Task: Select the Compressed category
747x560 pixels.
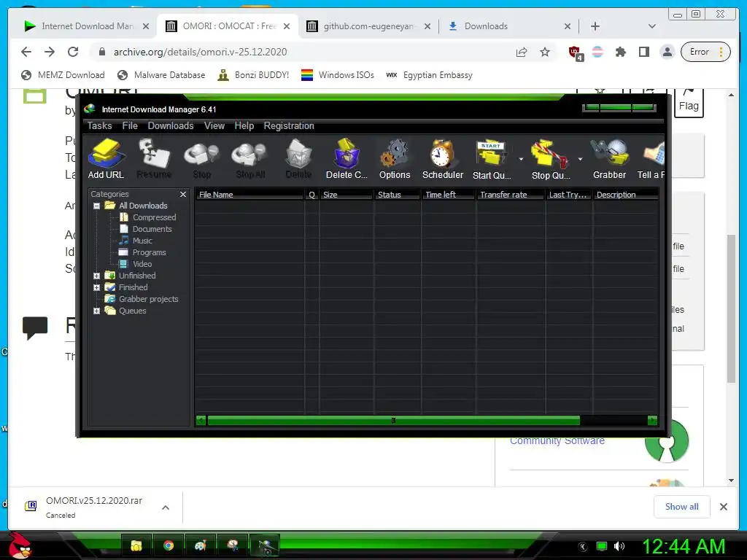Action: [154, 217]
